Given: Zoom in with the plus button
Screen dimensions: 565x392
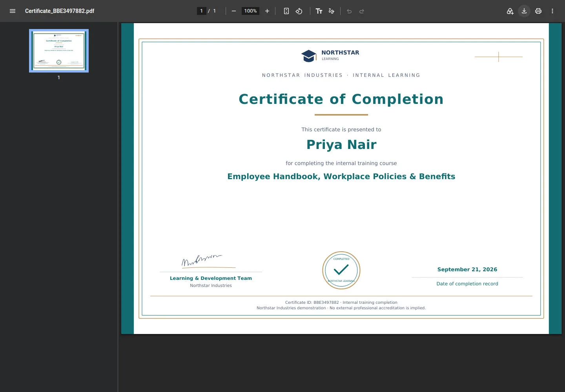Looking at the screenshot, I should [267, 11].
